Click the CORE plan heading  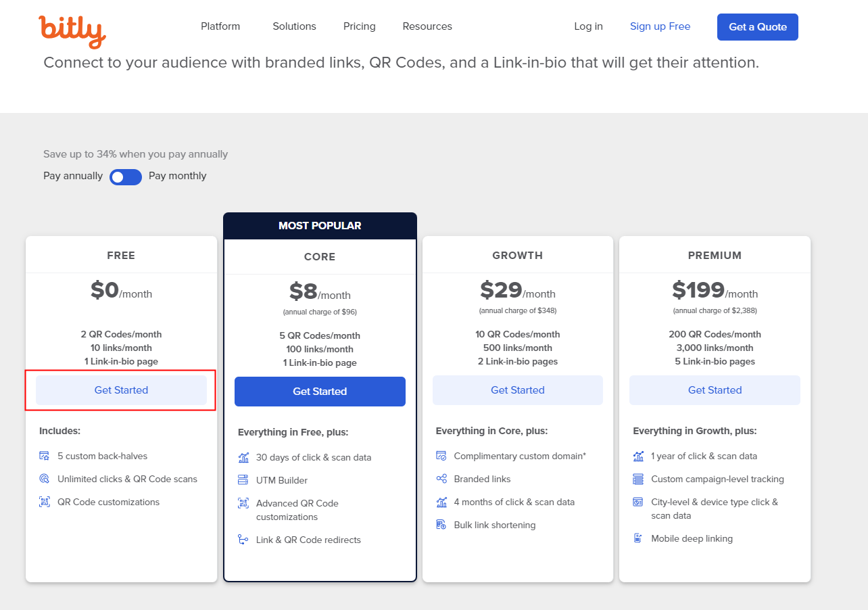pos(320,257)
